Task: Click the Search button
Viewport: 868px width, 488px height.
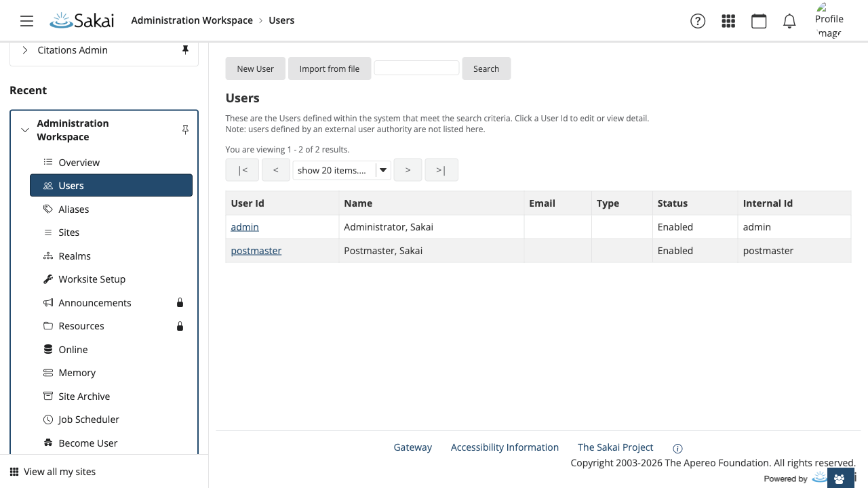Action: click(486, 68)
